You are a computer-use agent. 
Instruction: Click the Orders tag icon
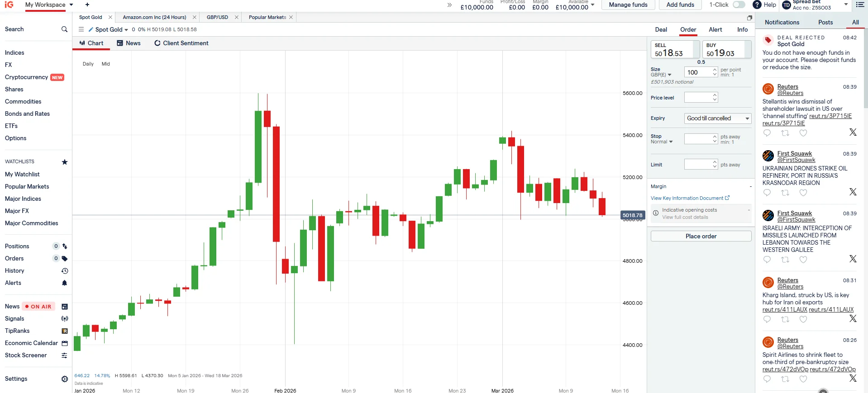point(65,259)
